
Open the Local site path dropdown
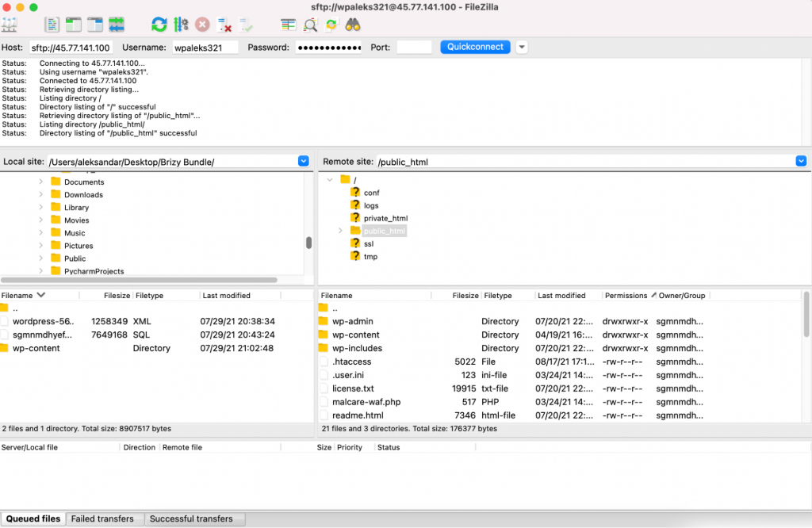[x=303, y=161]
